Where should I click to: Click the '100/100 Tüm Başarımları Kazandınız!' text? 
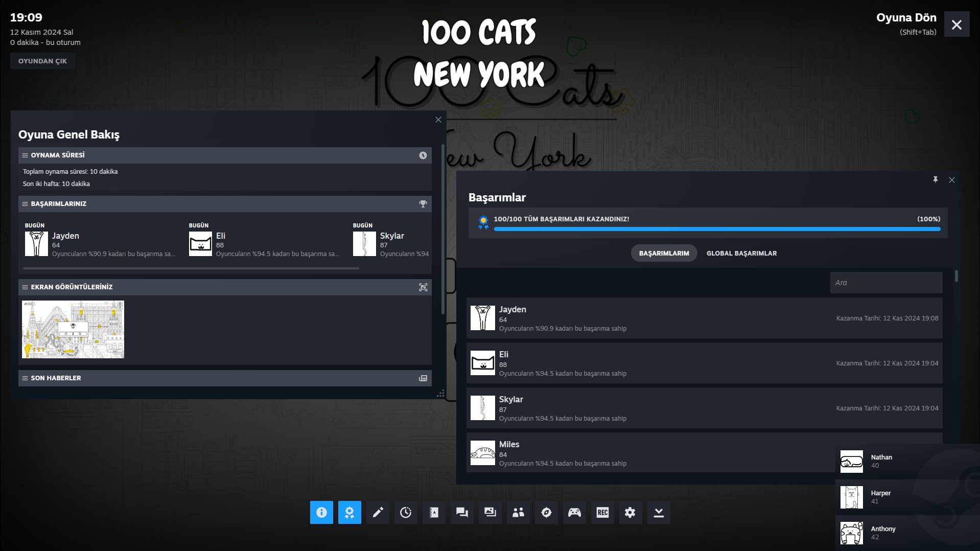(x=562, y=219)
